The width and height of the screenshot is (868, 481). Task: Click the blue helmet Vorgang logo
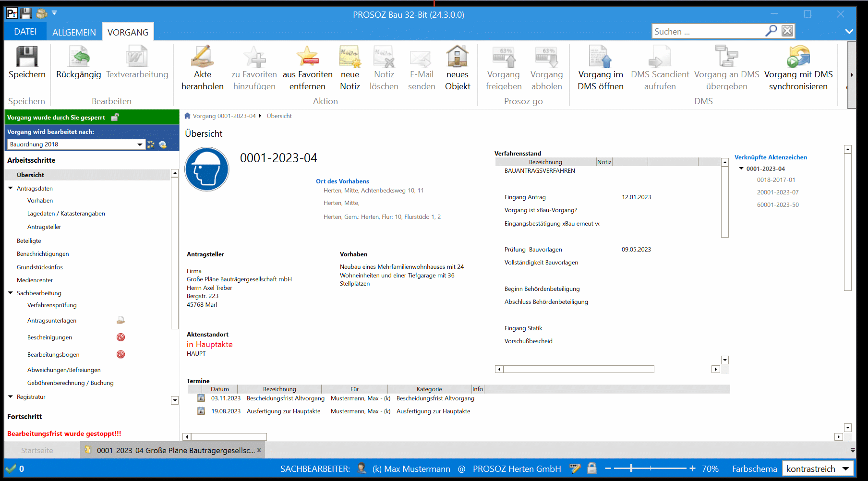[207, 169]
